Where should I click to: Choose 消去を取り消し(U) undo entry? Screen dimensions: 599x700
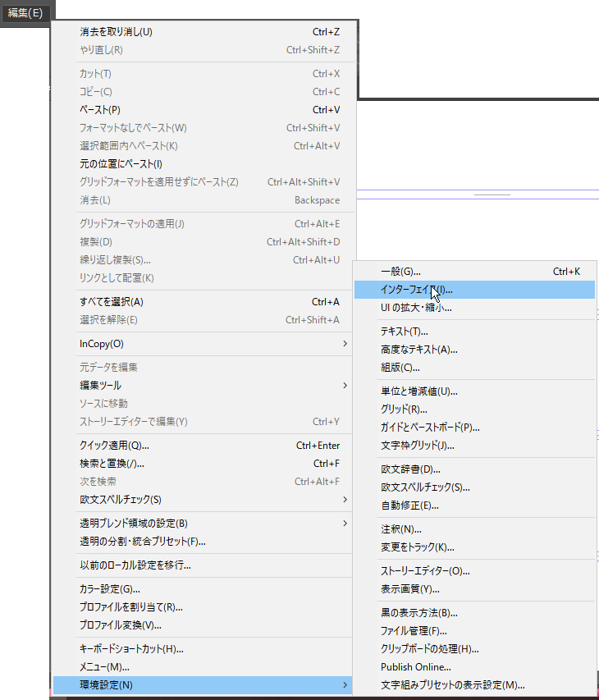pos(205,32)
